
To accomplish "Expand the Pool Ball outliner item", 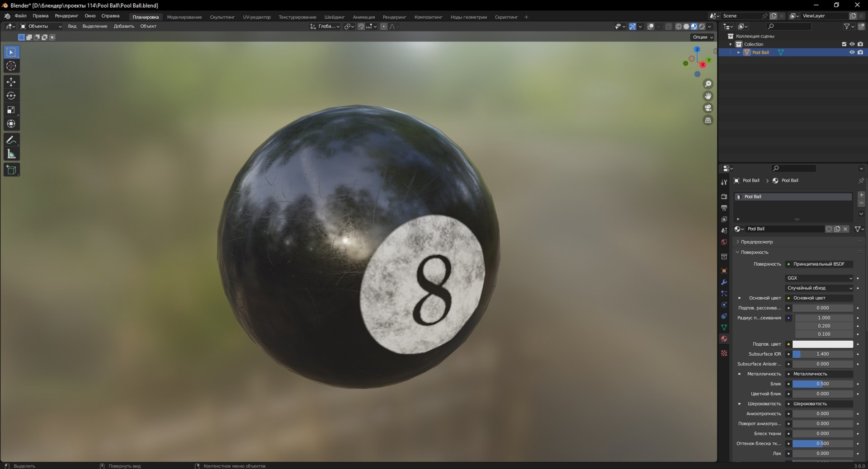I will pyautogui.click(x=739, y=52).
